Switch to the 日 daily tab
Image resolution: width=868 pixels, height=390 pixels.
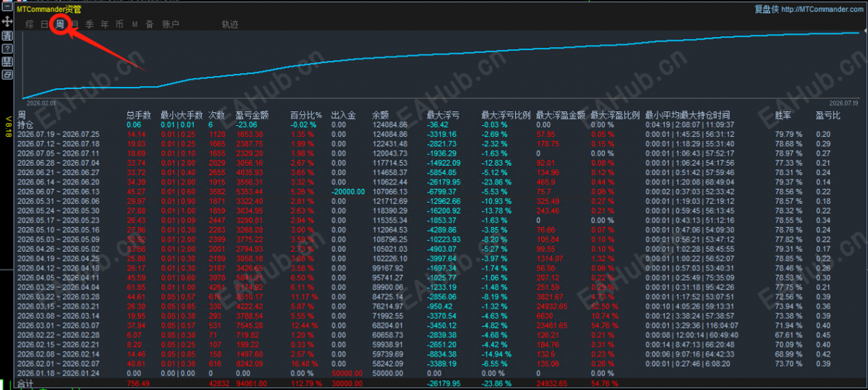tap(45, 25)
